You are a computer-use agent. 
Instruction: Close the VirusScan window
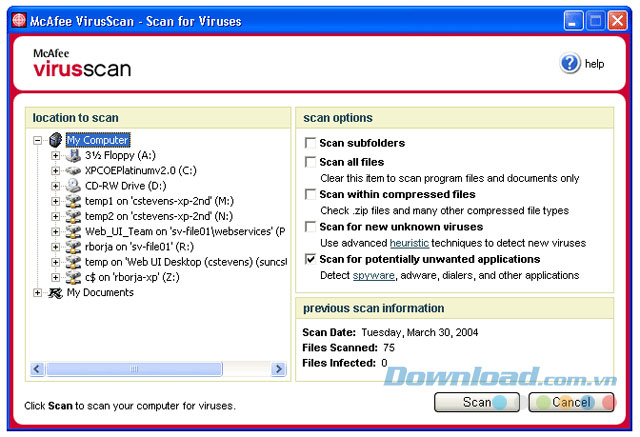click(618, 20)
